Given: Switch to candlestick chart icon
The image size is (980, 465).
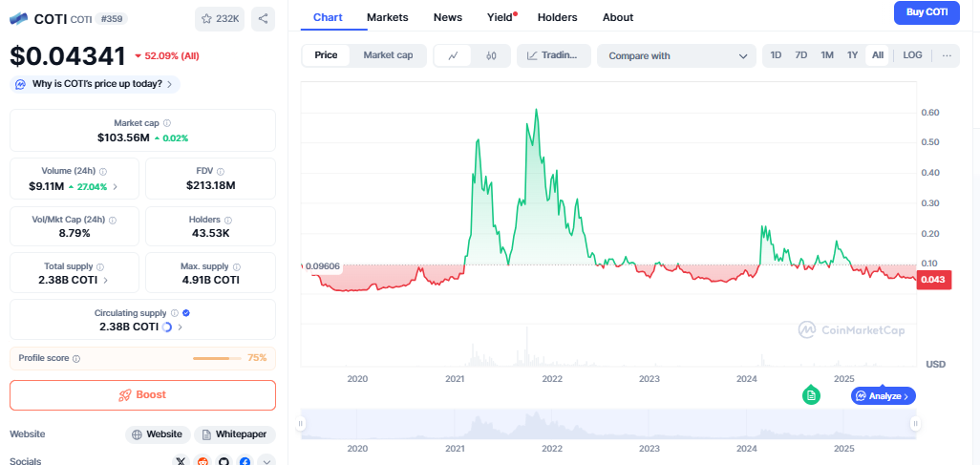Looking at the screenshot, I should [x=491, y=55].
